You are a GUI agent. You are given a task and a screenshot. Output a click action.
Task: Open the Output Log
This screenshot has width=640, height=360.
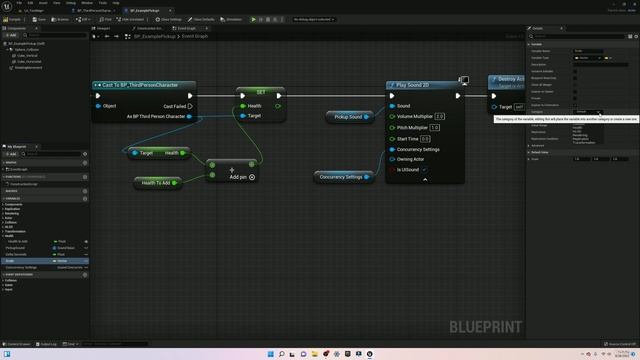pyautogui.click(x=46, y=344)
